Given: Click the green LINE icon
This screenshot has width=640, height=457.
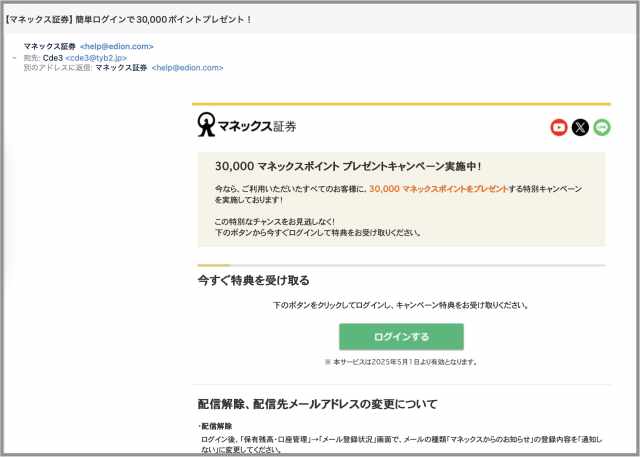Looking at the screenshot, I should tap(601, 127).
